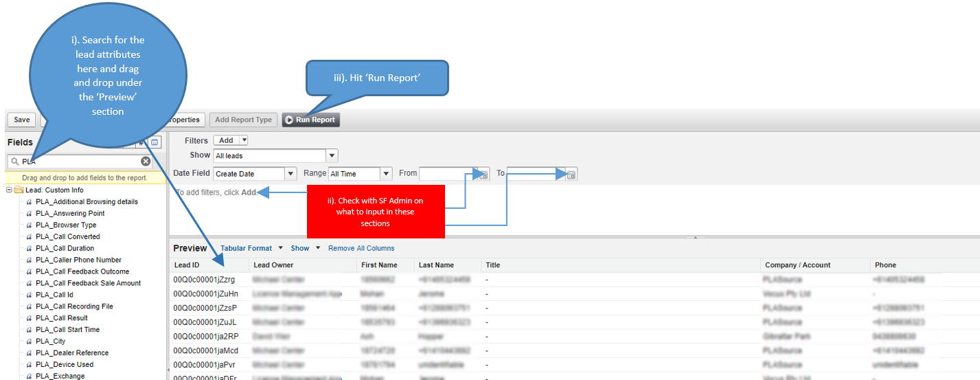
Task: Select PLA_Call Id field
Action: pos(54,295)
